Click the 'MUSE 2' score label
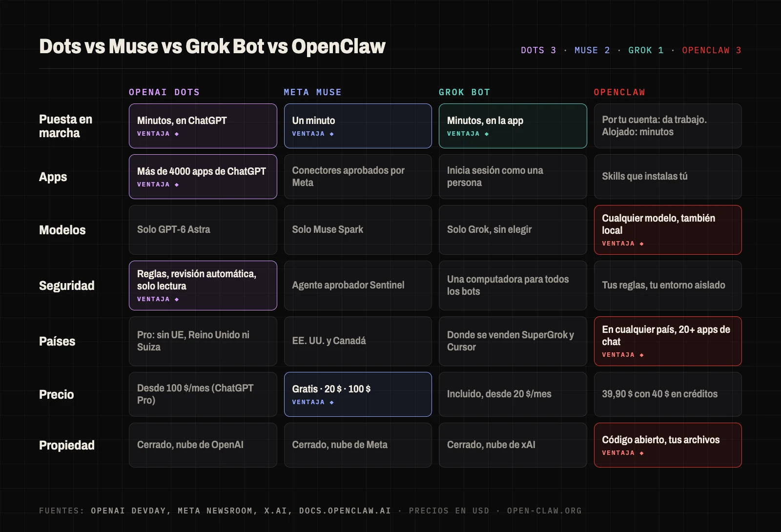The image size is (781, 532). (x=592, y=50)
